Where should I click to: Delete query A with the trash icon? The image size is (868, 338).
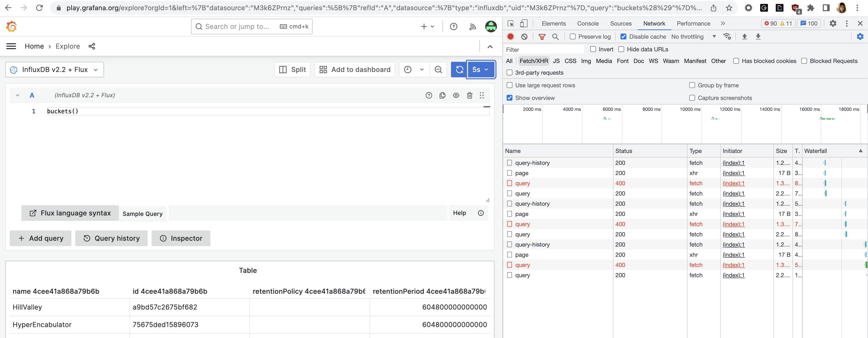[x=470, y=96]
